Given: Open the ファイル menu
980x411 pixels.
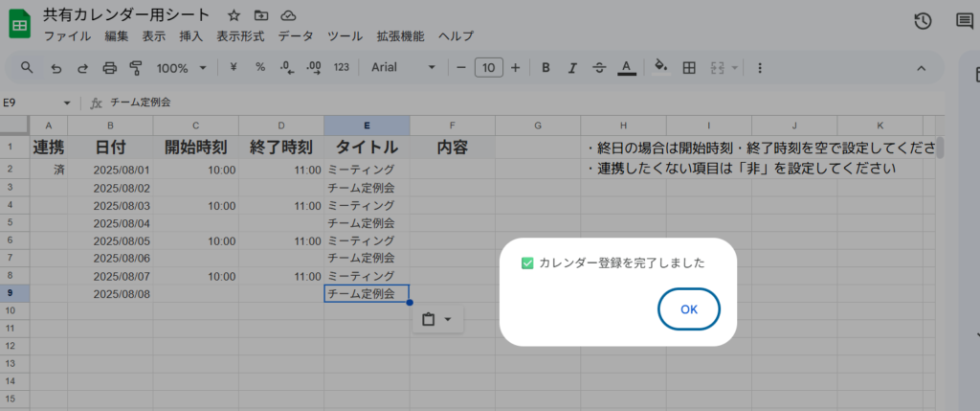Looking at the screenshot, I should click(x=68, y=35).
